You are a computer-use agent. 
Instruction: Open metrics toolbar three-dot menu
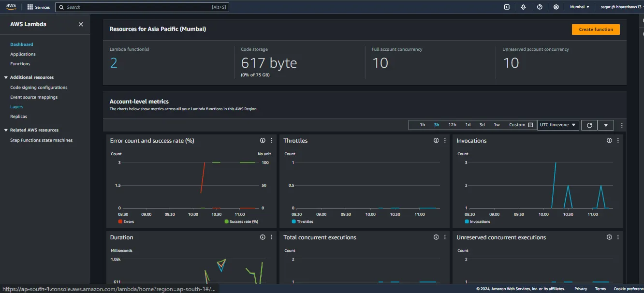[622, 125]
